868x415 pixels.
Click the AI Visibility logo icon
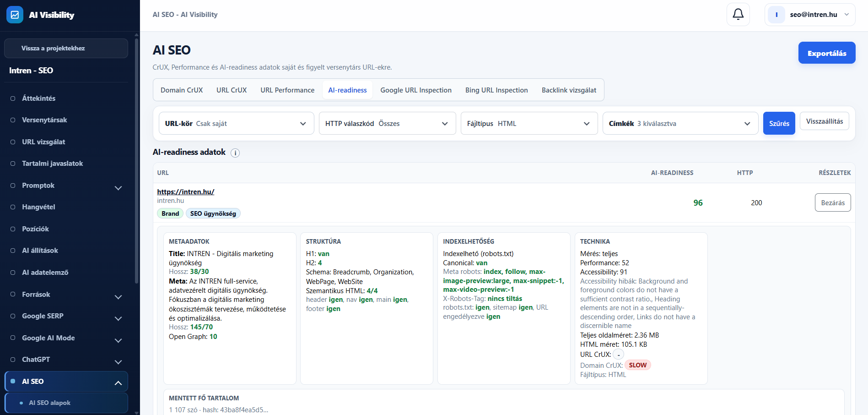(15, 15)
